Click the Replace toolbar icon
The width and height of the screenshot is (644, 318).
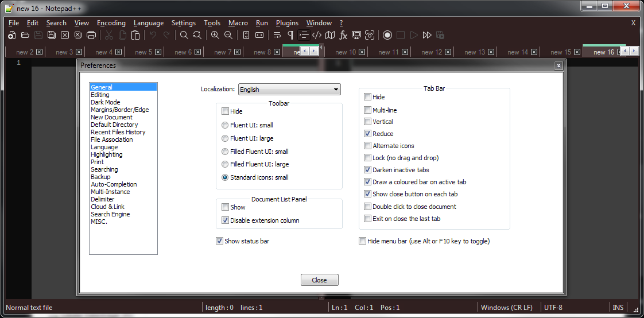197,35
